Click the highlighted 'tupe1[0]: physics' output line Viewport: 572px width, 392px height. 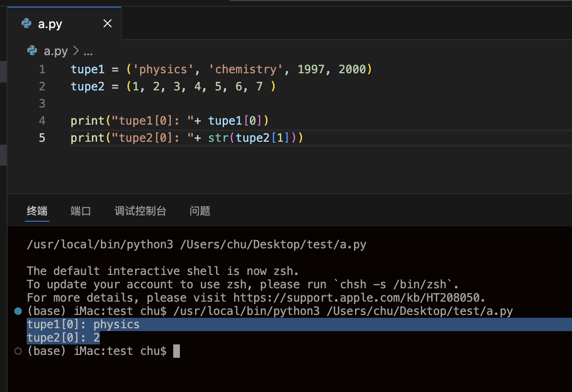coord(83,324)
